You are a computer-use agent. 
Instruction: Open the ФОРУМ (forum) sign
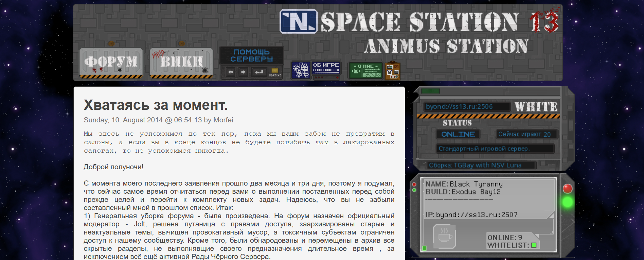click(x=111, y=63)
